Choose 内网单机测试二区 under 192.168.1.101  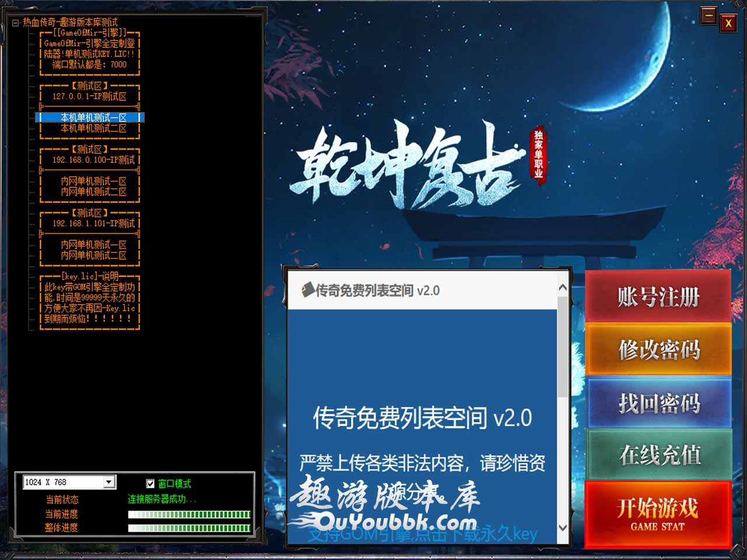coord(93,255)
